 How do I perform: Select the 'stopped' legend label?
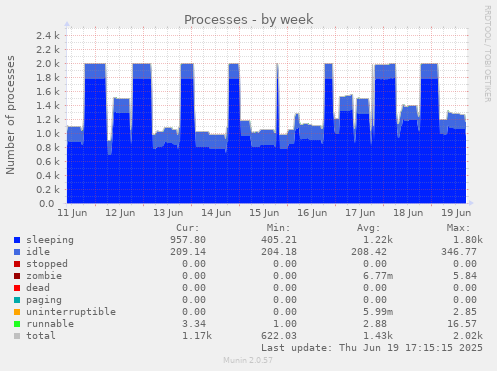pos(47,264)
